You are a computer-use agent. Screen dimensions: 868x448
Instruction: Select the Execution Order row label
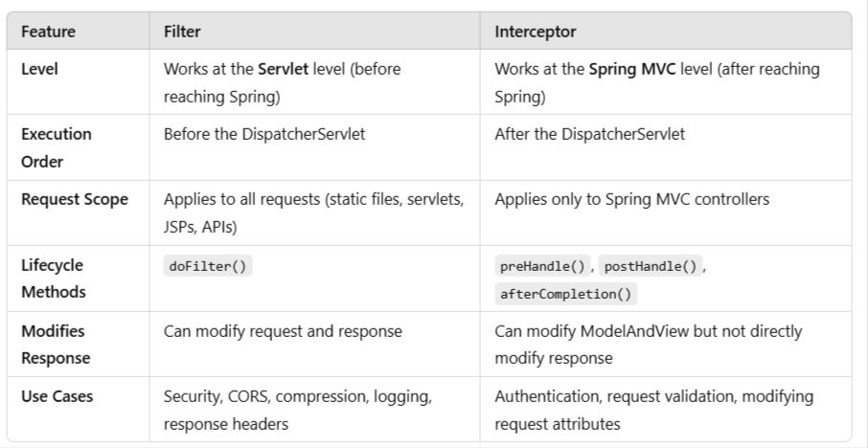click(x=57, y=147)
